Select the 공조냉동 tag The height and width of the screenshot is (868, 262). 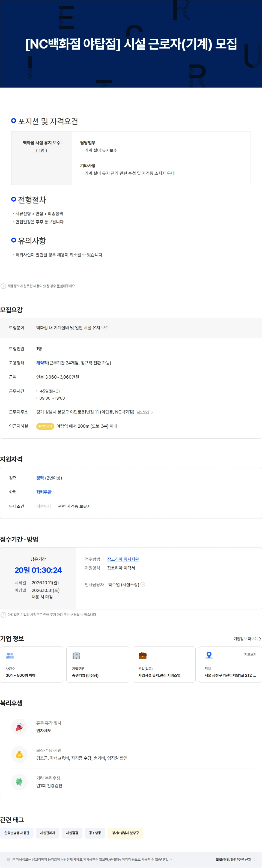(95, 833)
